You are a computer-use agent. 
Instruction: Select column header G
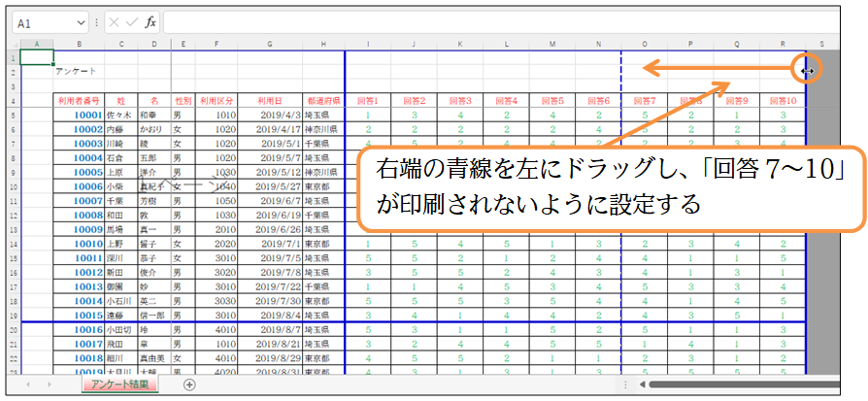tap(270, 45)
